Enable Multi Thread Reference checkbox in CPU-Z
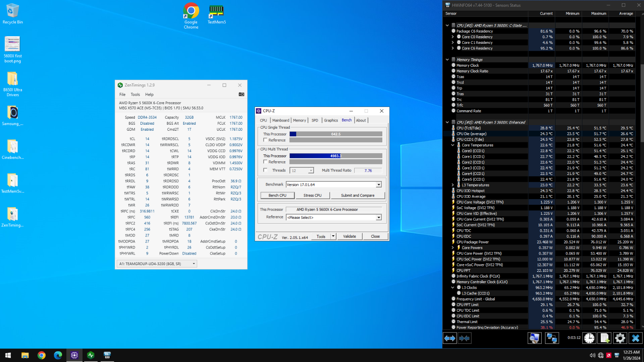644x362 pixels. click(x=265, y=162)
